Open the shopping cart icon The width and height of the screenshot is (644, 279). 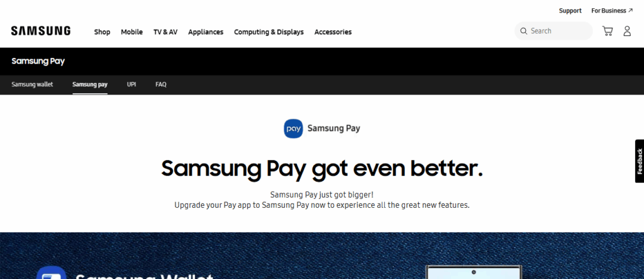coord(608,31)
